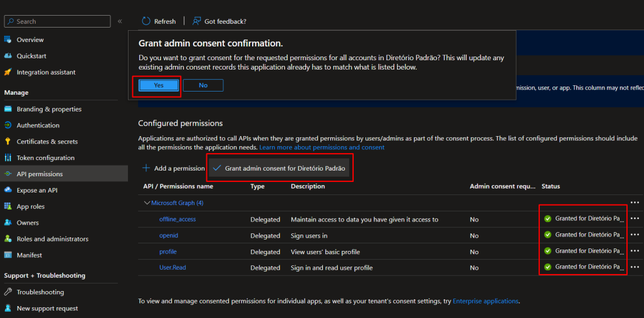Open the User.Read permission link

172,267
